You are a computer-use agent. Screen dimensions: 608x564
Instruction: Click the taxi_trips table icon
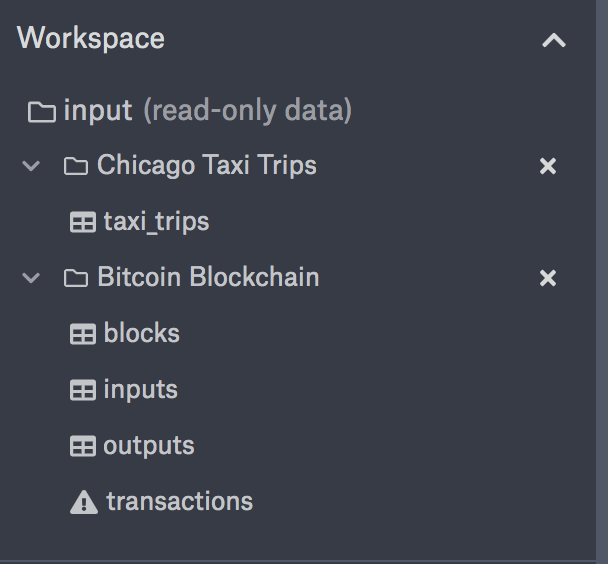point(83,223)
